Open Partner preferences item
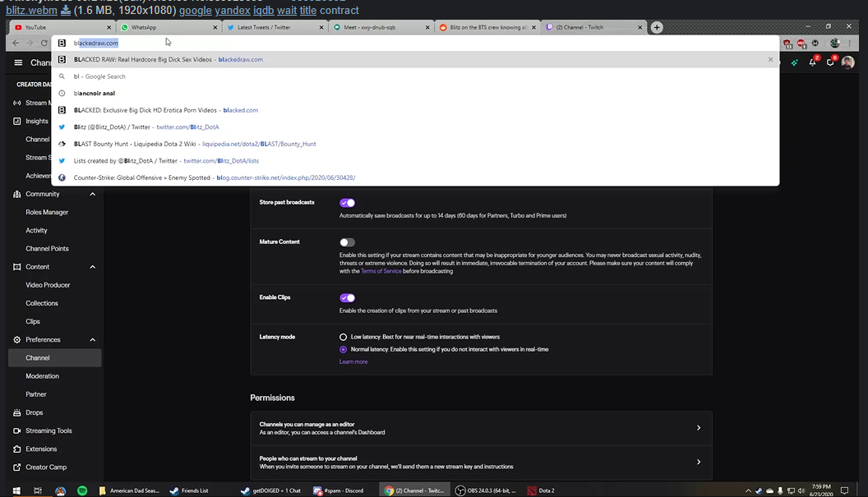868x497 pixels. point(36,394)
